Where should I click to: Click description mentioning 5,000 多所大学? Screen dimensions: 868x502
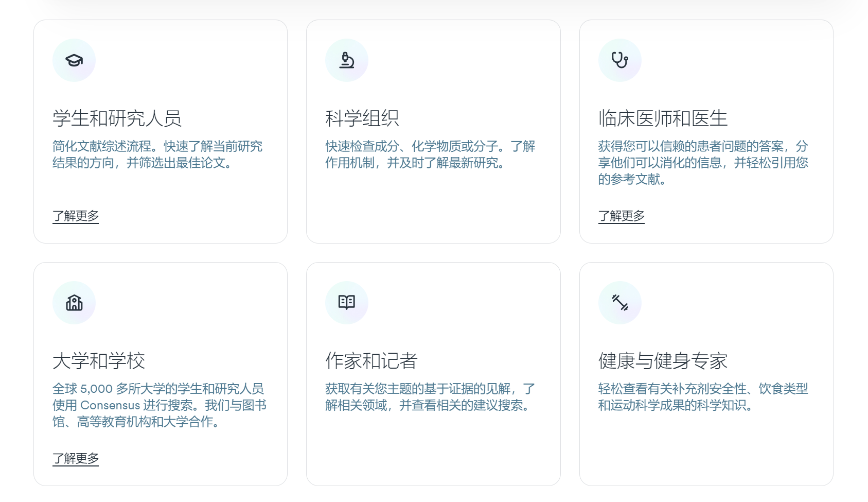(159, 405)
